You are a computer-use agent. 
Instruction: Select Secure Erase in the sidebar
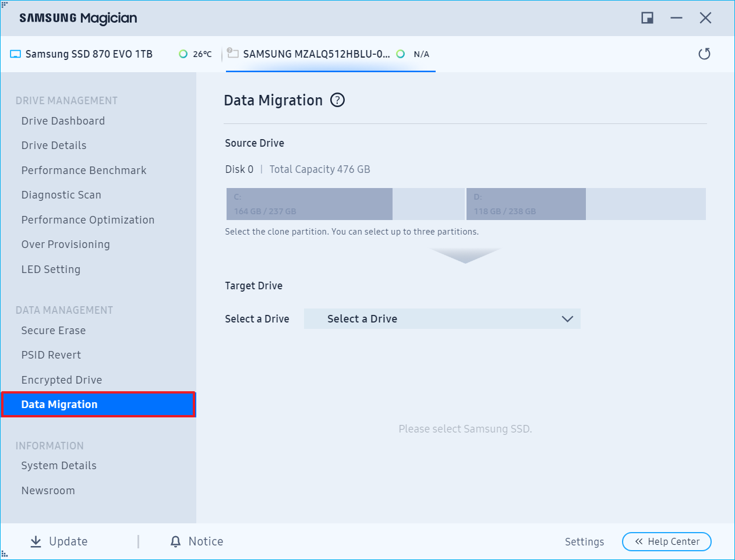53,330
